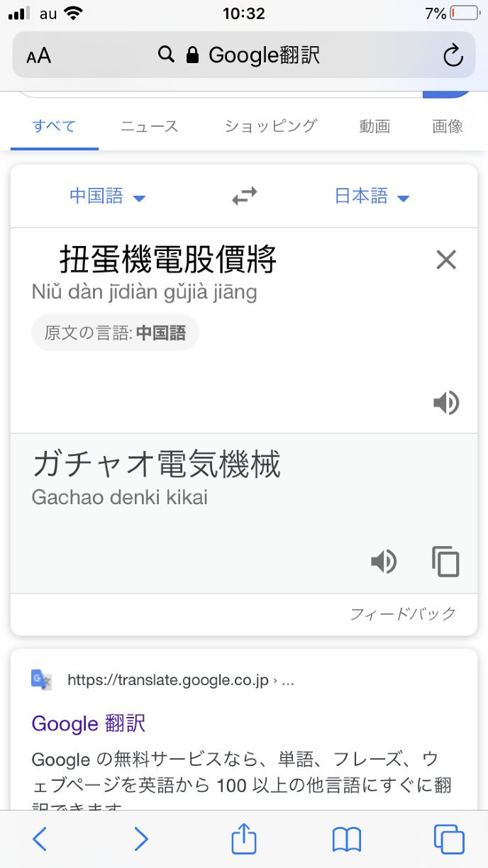Open Safari bookmarks
This screenshot has width=488, height=868.
347,840
